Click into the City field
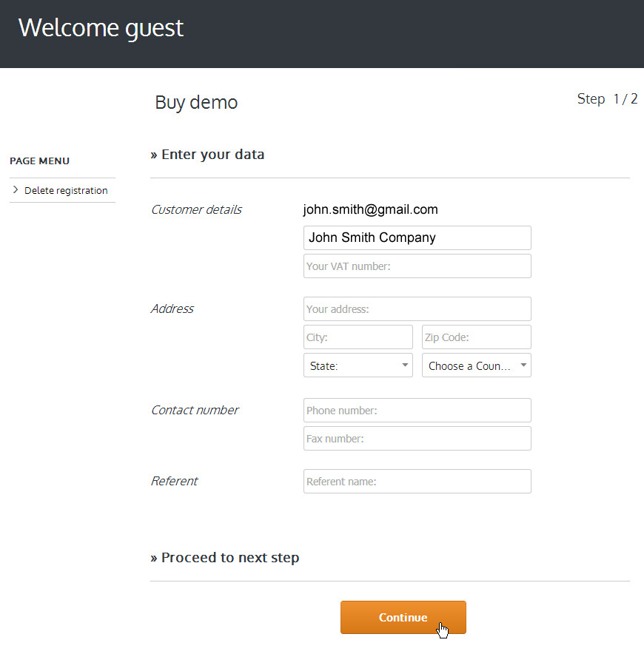The image size is (644, 654). (x=358, y=337)
